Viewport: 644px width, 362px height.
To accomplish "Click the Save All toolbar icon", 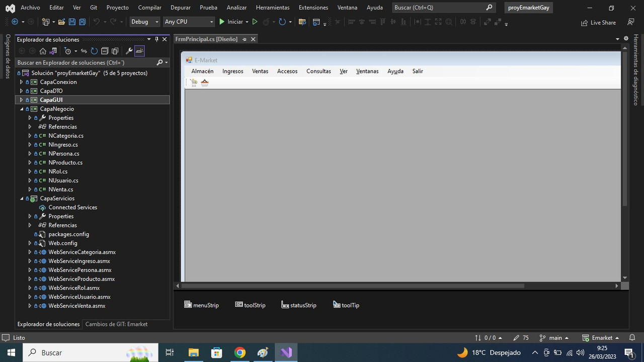I will click(x=82, y=22).
